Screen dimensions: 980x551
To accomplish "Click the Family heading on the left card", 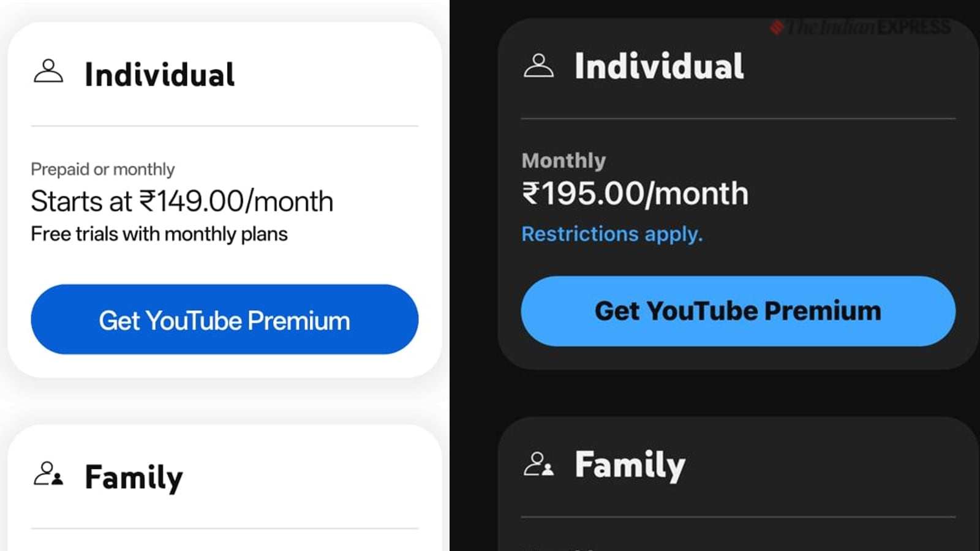I will 134,478.
